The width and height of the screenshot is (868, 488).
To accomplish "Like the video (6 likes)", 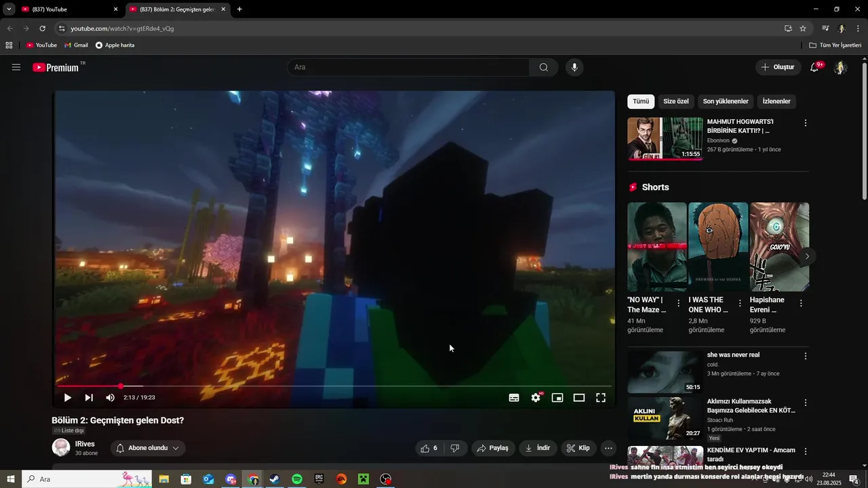I will pos(429,448).
